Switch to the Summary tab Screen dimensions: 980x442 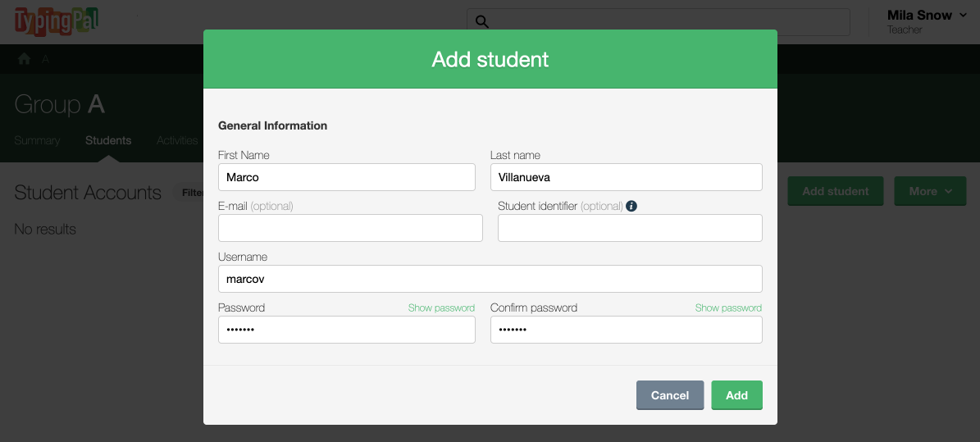pos(37,140)
